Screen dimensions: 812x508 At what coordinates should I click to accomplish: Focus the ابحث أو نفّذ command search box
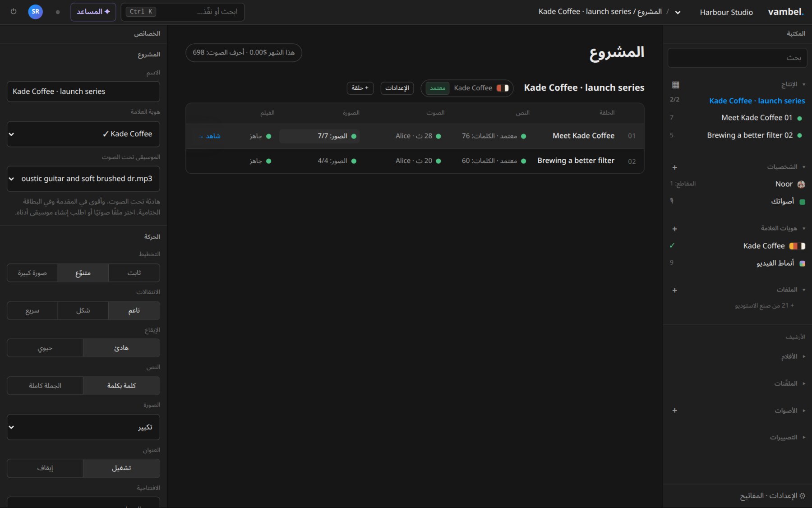tap(183, 12)
